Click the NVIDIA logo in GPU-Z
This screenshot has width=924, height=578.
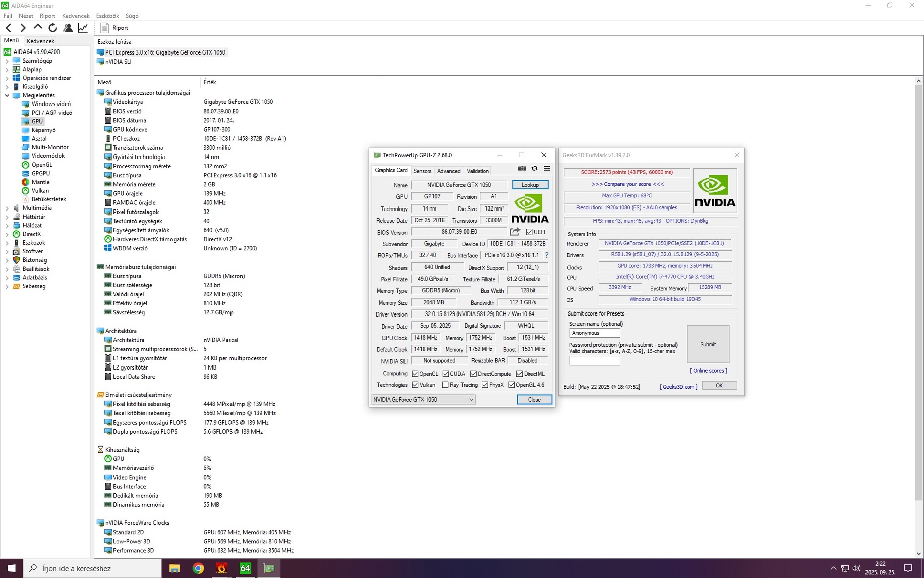530,209
